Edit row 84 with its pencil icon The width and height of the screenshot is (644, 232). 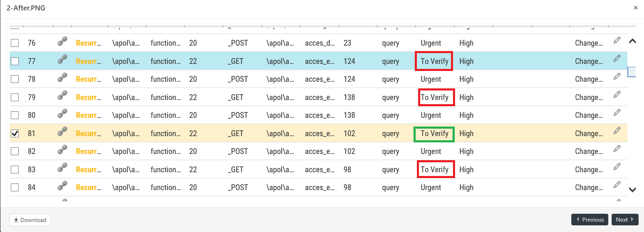(617, 185)
